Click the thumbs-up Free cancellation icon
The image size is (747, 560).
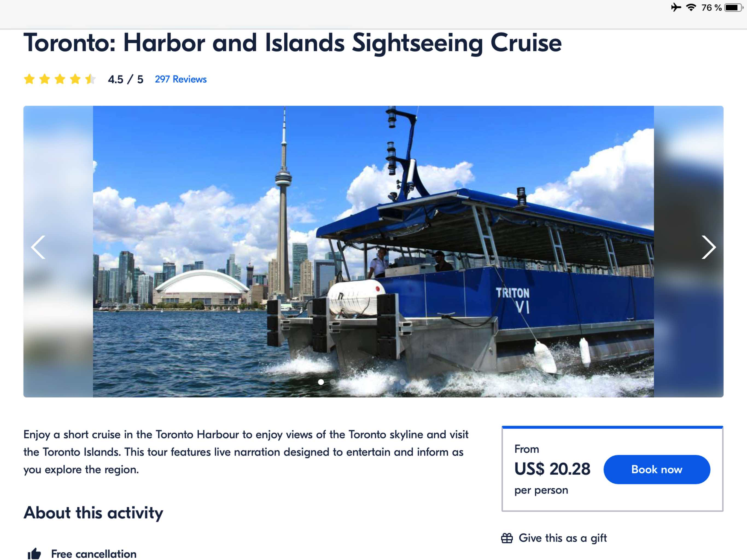[x=34, y=554]
